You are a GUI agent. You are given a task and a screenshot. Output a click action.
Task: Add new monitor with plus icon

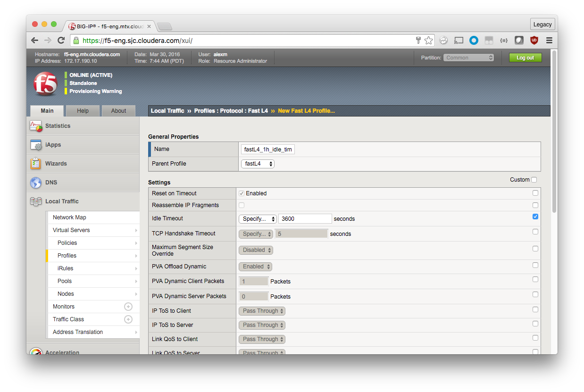(128, 307)
